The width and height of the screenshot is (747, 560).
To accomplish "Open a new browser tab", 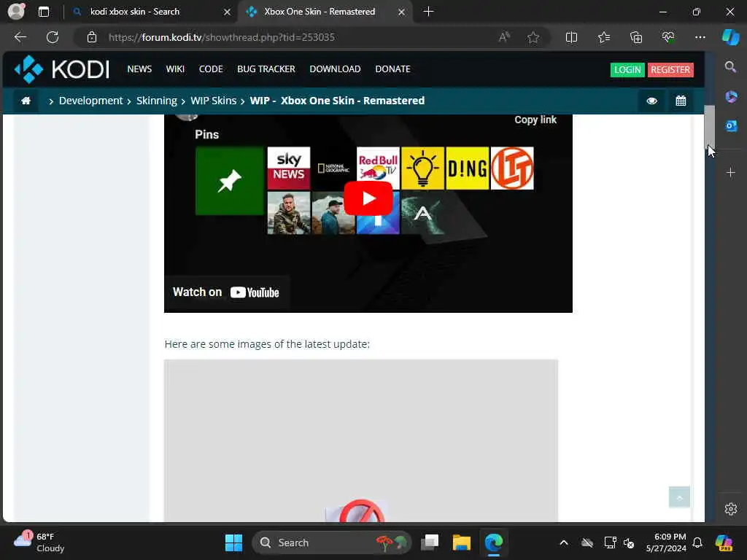I will tap(428, 12).
